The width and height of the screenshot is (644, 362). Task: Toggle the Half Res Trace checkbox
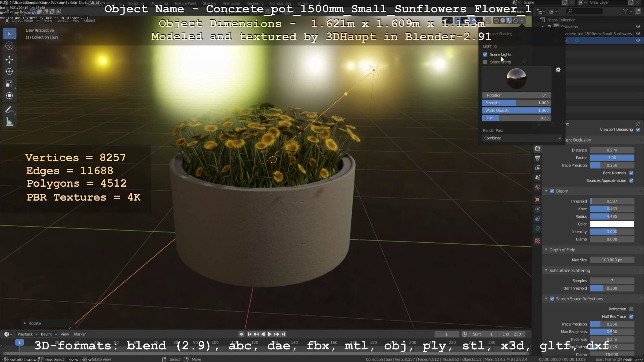tap(631, 316)
